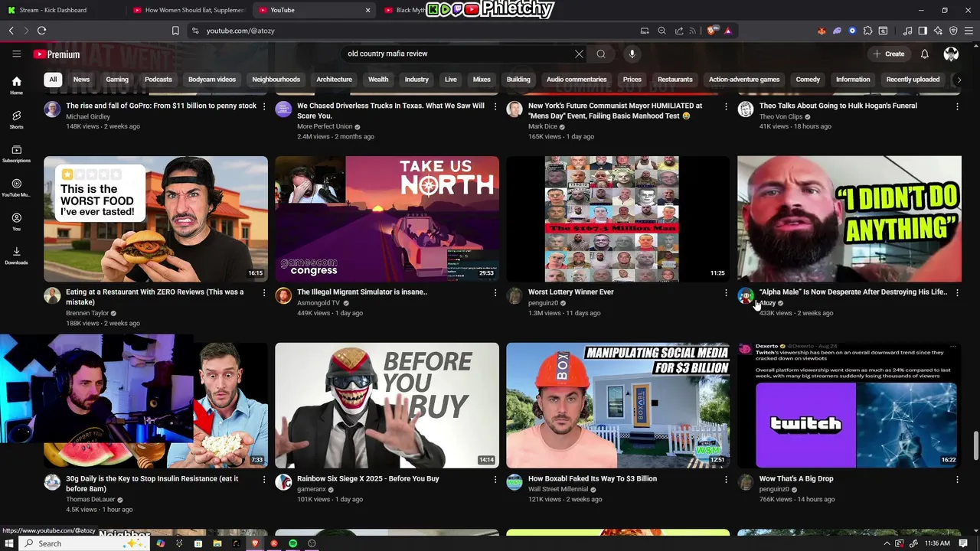The width and height of the screenshot is (980, 551).
Task: Open YouTube notifications bell
Action: tap(924, 54)
